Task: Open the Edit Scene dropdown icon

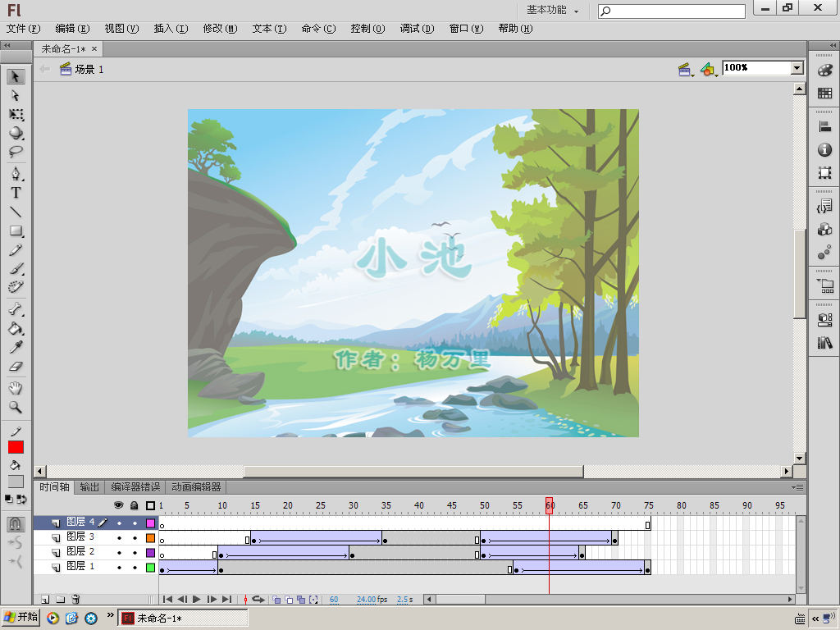Action: [x=686, y=69]
